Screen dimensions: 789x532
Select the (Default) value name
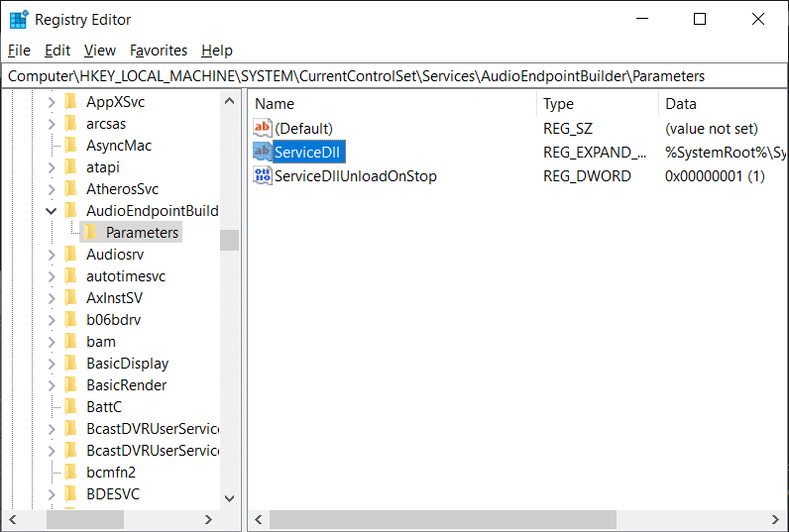(x=303, y=129)
